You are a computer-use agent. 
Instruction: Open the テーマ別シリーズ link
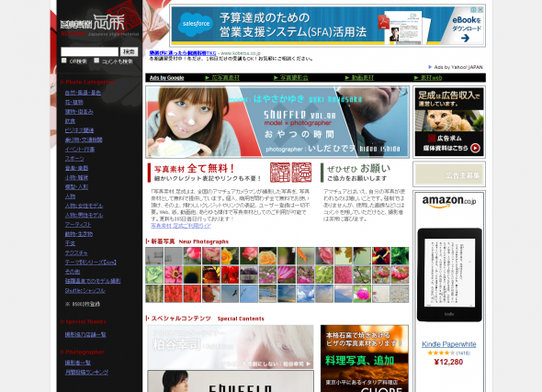click(91, 263)
